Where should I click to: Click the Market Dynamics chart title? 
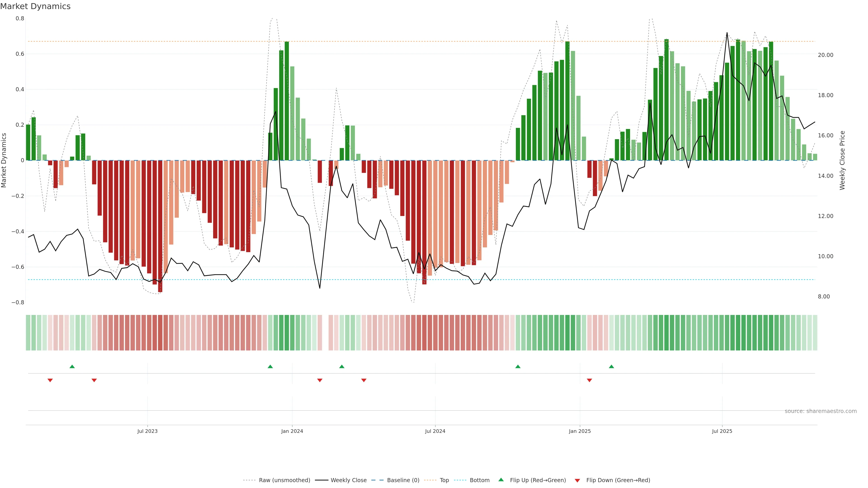pyautogui.click(x=35, y=6)
